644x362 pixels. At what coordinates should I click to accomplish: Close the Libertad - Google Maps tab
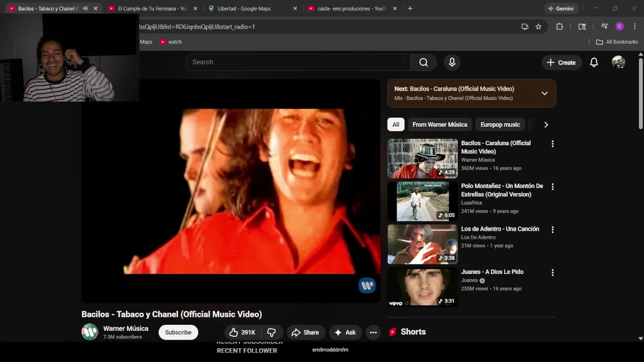coord(295,9)
